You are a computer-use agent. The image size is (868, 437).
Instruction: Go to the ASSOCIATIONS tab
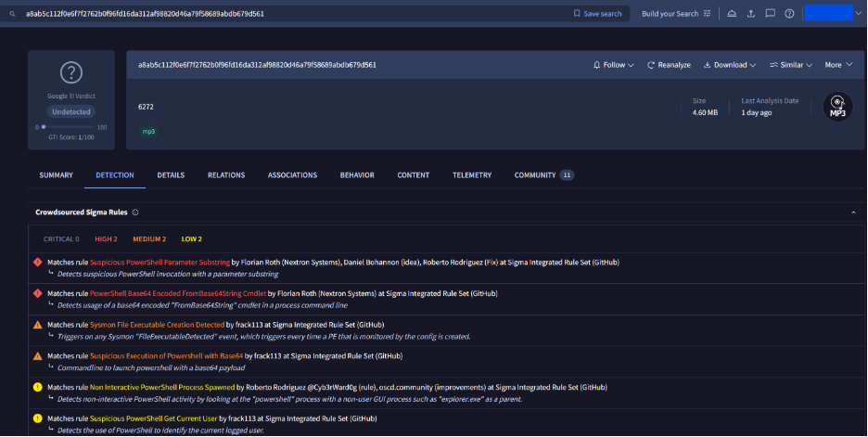(292, 175)
